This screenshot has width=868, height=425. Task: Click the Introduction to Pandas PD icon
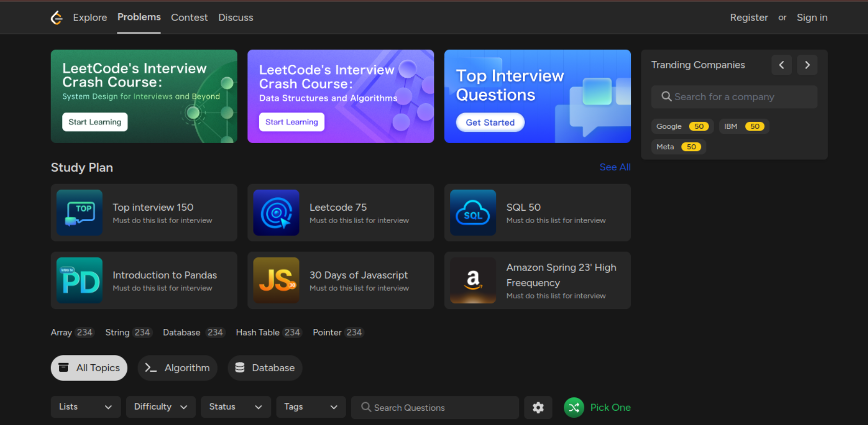click(79, 280)
